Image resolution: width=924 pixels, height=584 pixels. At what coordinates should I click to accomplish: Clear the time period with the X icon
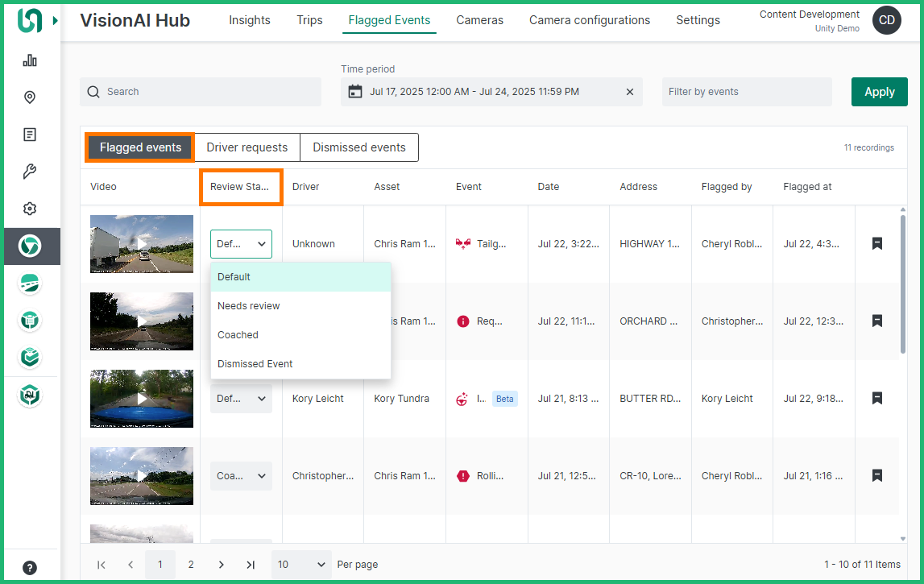click(630, 92)
